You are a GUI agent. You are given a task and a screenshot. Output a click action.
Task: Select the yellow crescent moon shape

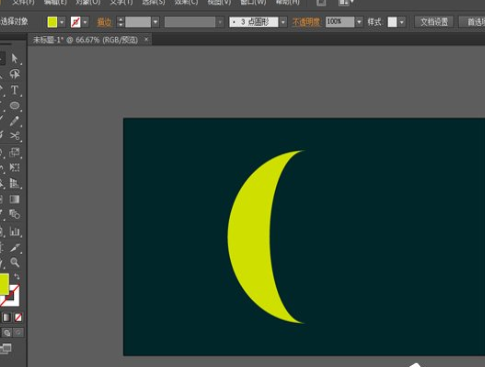coord(249,237)
